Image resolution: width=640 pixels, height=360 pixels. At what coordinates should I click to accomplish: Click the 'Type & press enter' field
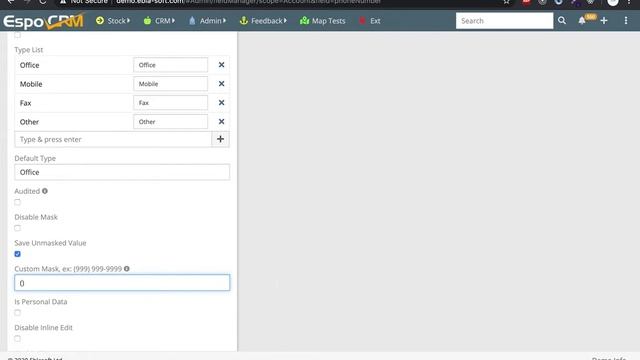click(113, 139)
